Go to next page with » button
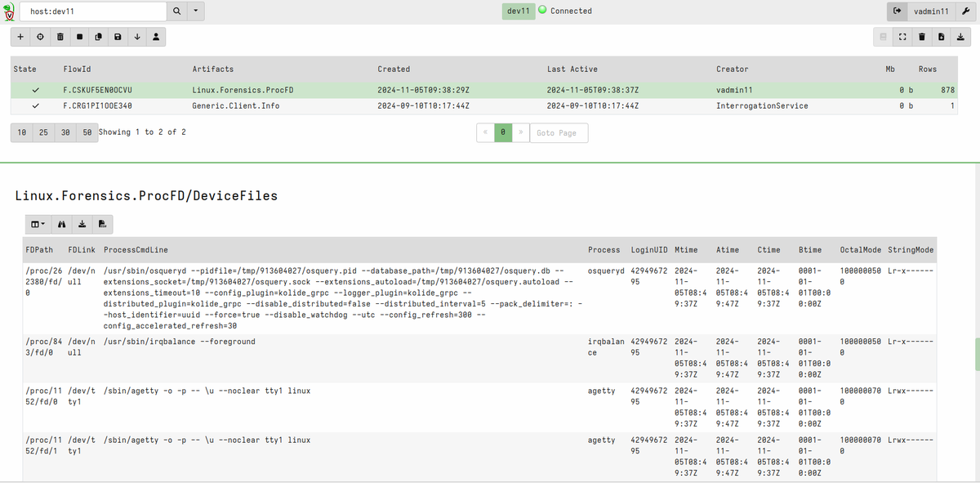 [x=521, y=132]
